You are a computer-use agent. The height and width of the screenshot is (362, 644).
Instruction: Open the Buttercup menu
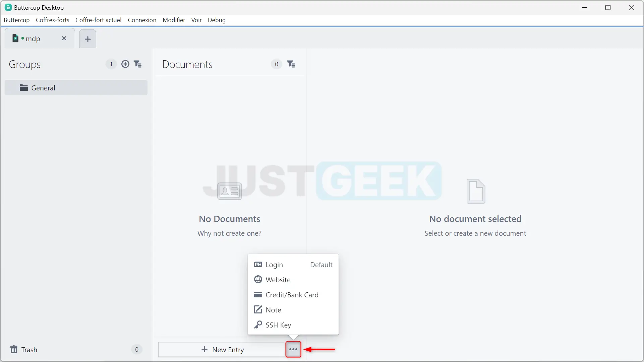[x=17, y=20]
